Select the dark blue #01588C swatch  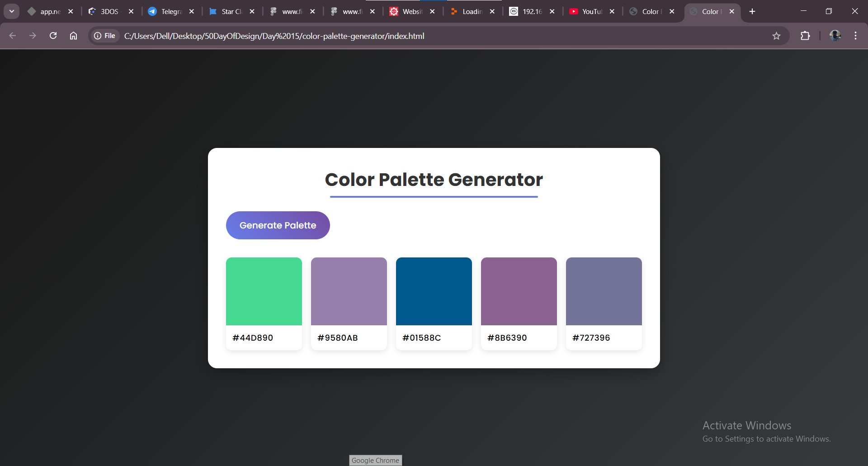[x=434, y=291]
